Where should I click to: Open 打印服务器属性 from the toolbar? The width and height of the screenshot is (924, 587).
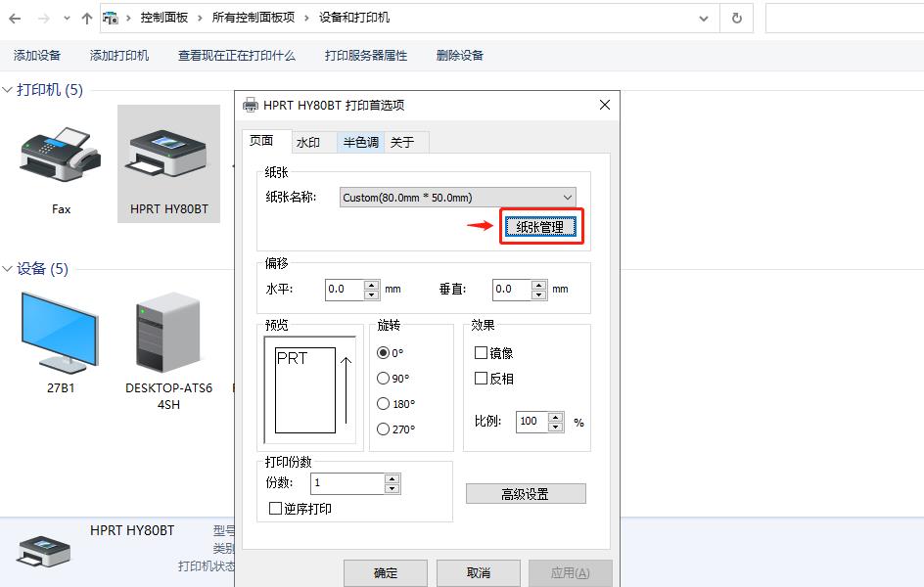[366, 56]
